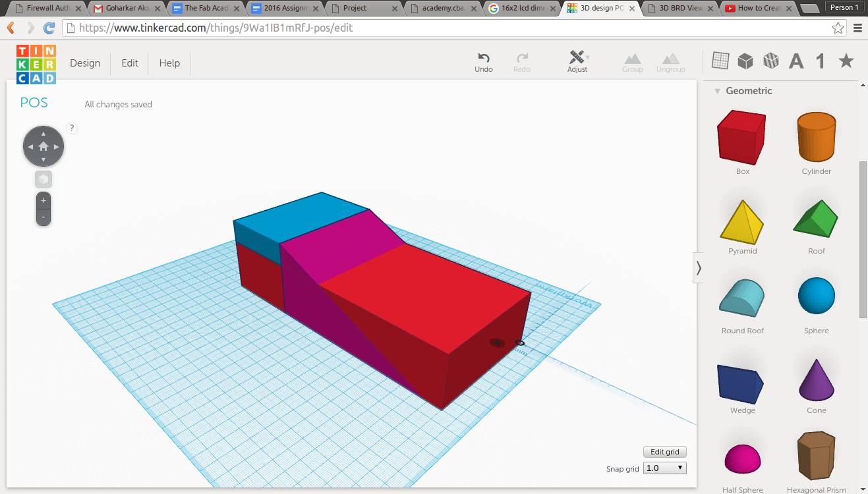Screen dimensions: 868x494
Task: Zoom out with the minus button
Action: pyautogui.click(x=43, y=217)
